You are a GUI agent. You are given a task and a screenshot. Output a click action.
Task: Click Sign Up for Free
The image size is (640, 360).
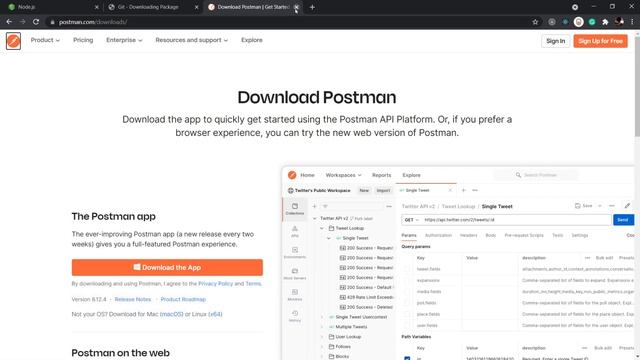click(600, 41)
